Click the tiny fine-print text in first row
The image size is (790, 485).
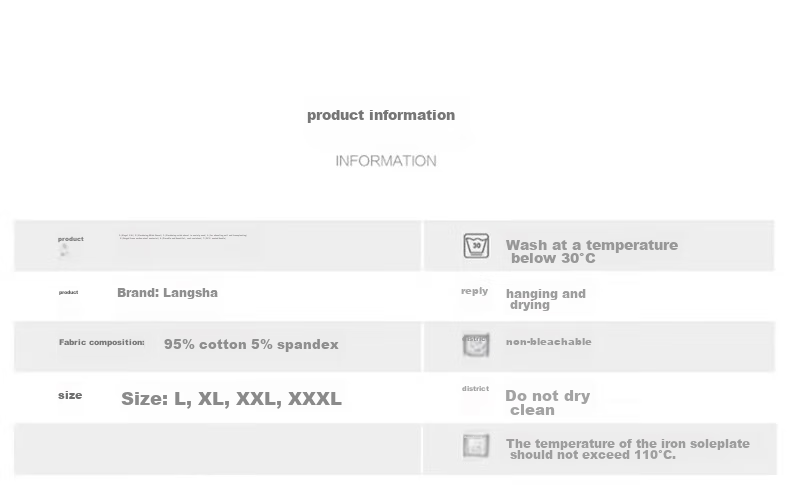182,237
